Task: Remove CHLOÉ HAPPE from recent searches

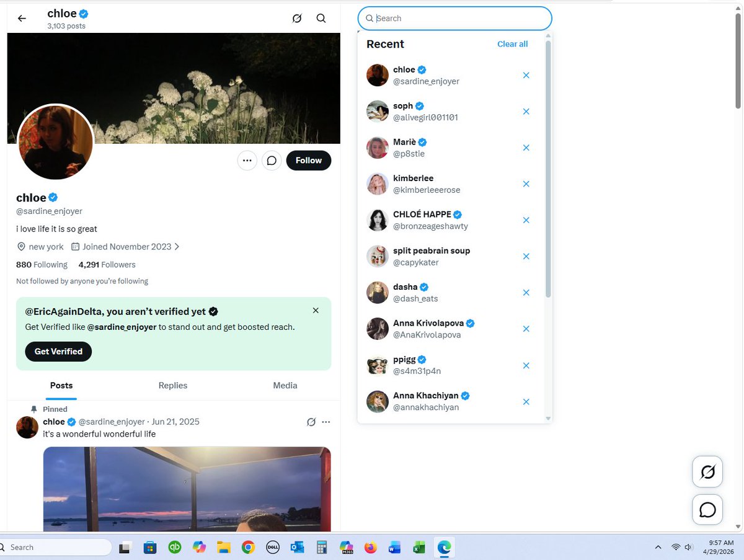Action: pos(526,220)
